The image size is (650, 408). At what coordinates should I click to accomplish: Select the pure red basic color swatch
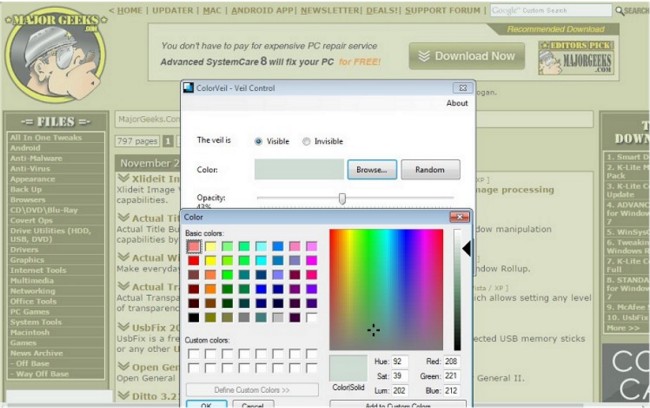(x=194, y=260)
